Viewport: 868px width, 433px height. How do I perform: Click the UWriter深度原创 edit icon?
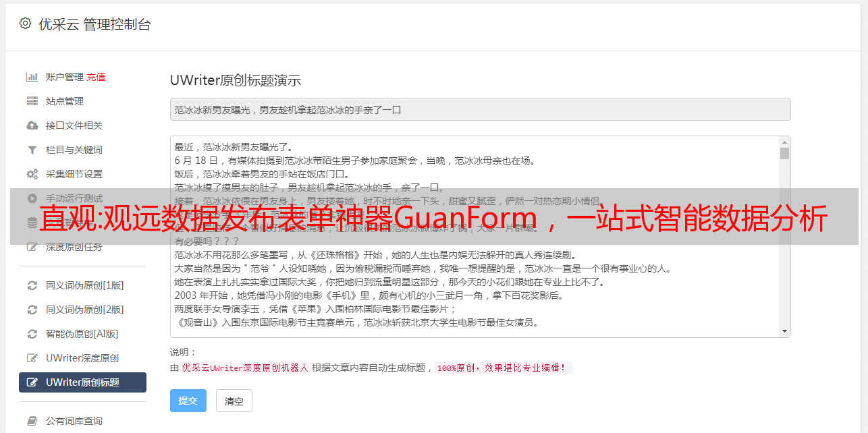pyautogui.click(x=32, y=358)
